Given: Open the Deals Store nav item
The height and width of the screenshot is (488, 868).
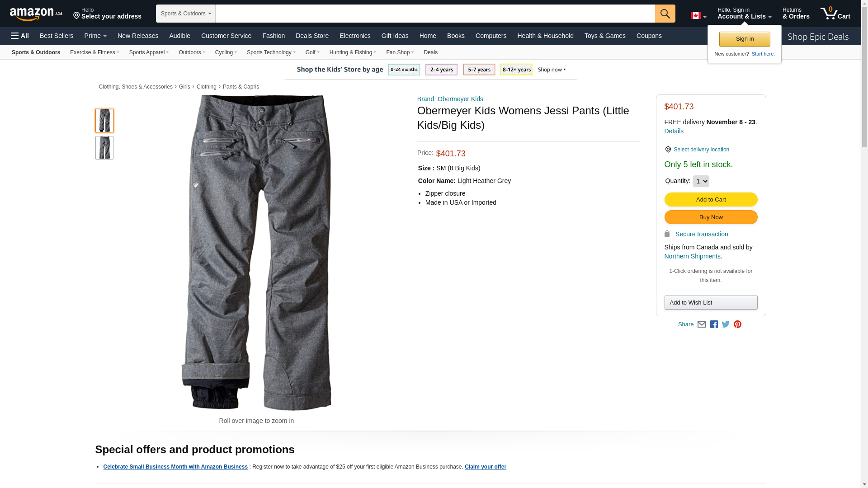Looking at the screenshot, I should [x=312, y=36].
